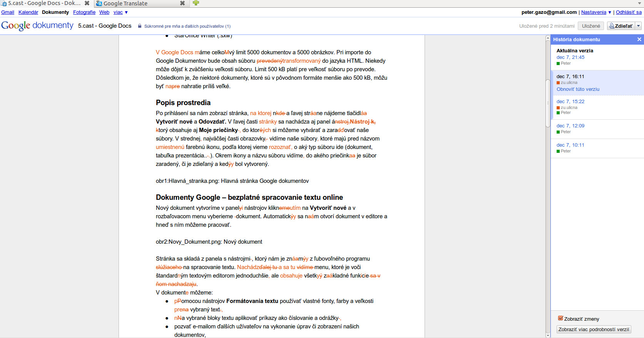
Task: Close the 5.cast Google Docs browser tab
Action: click(87, 3)
